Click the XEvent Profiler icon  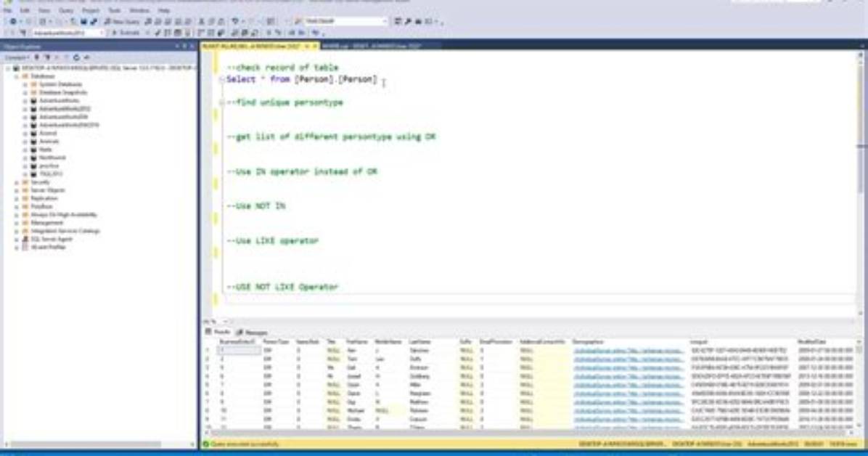coord(25,247)
